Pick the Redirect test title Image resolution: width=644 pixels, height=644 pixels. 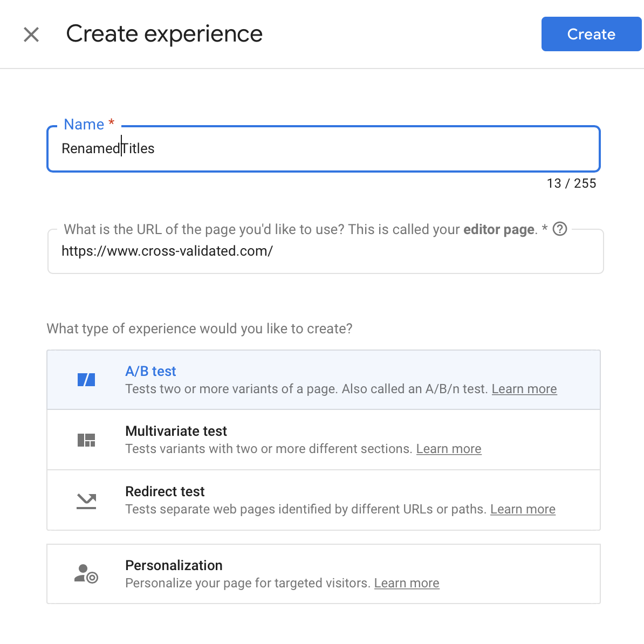165,491
